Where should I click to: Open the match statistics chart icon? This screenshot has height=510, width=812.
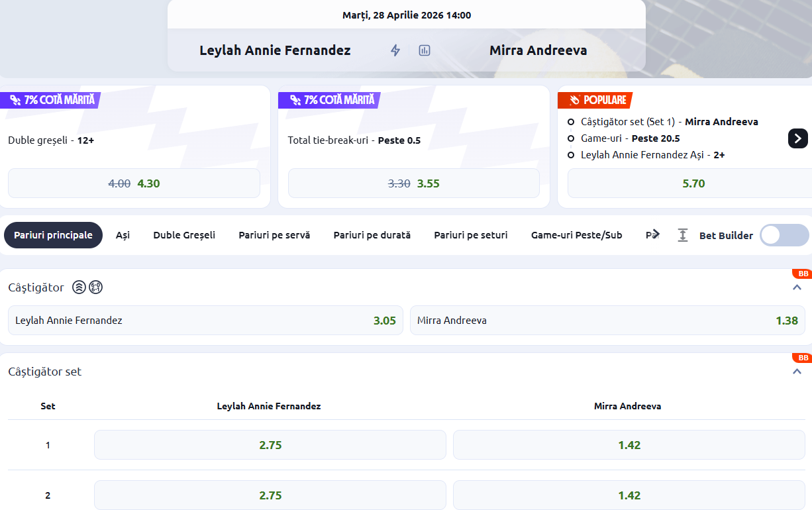pos(425,50)
